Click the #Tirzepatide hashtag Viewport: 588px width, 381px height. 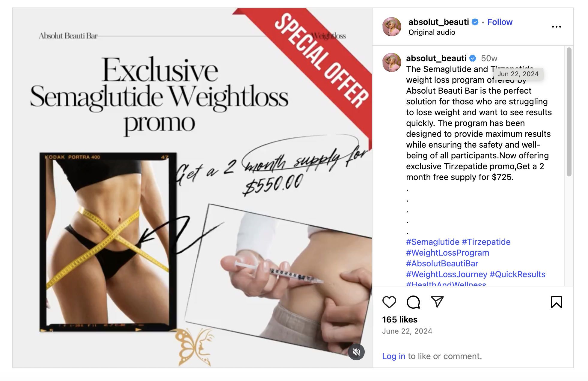[x=486, y=242]
